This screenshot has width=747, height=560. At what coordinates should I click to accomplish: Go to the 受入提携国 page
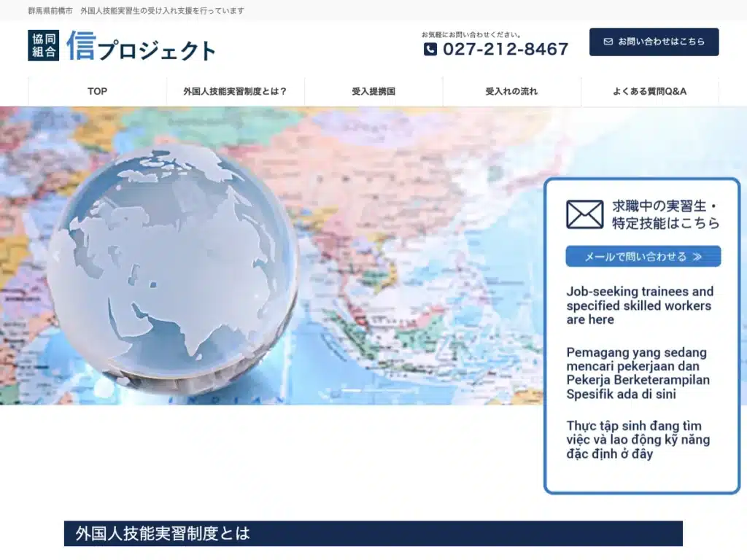(x=373, y=91)
